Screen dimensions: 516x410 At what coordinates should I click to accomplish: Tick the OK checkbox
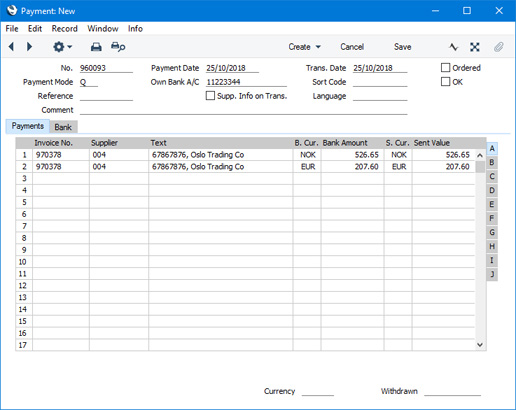(445, 82)
